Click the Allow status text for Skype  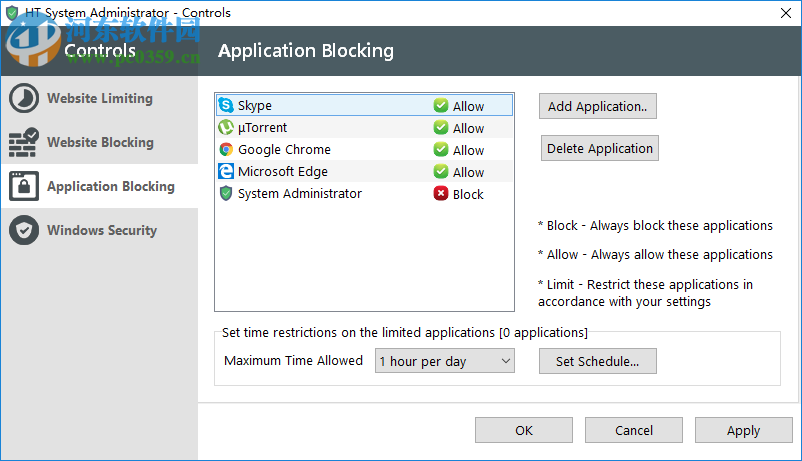(469, 106)
